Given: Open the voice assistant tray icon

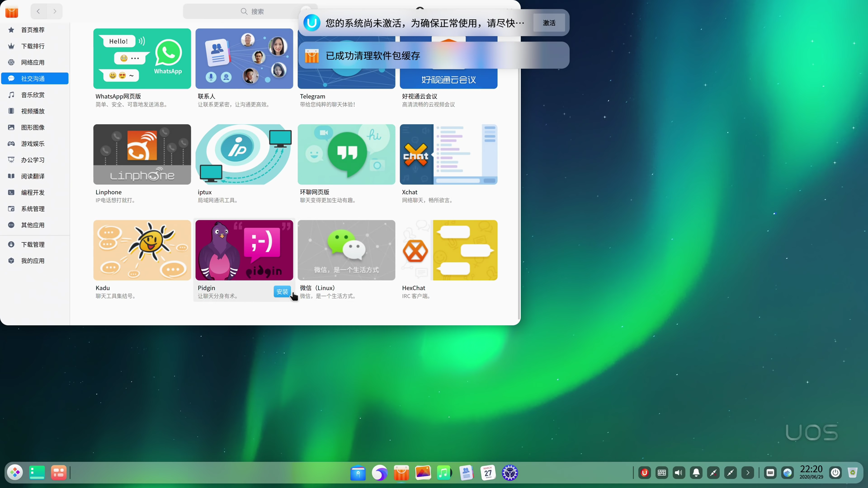Looking at the screenshot, I should click(788, 473).
